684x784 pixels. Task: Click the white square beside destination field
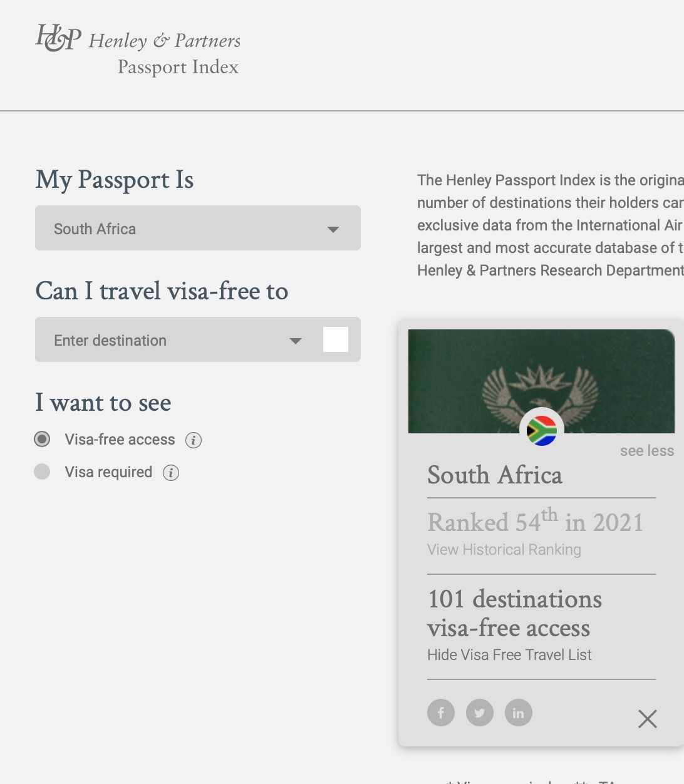click(336, 339)
